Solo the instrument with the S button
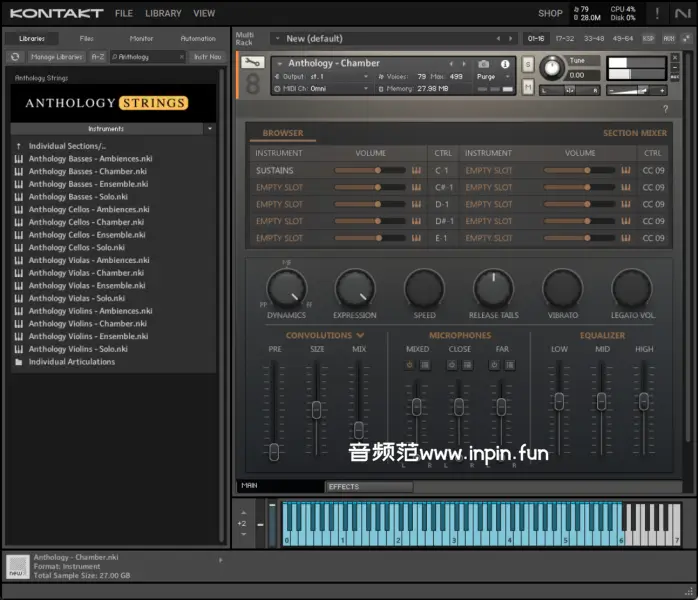Image resolution: width=698 pixels, height=600 pixels. 528,65
